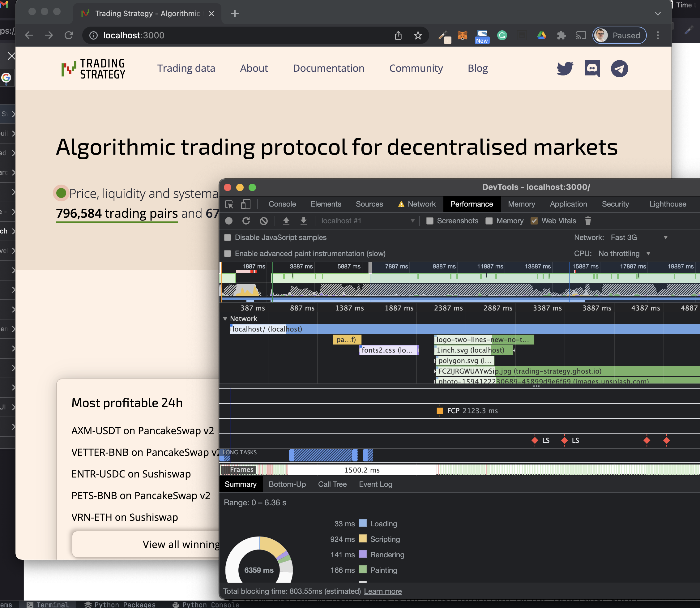Open the Documentation nav link
700x608 pixels.
328,69
